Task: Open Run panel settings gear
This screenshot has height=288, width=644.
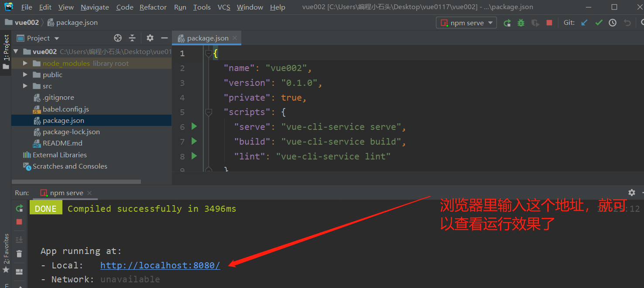Action: tap(631, 193)
